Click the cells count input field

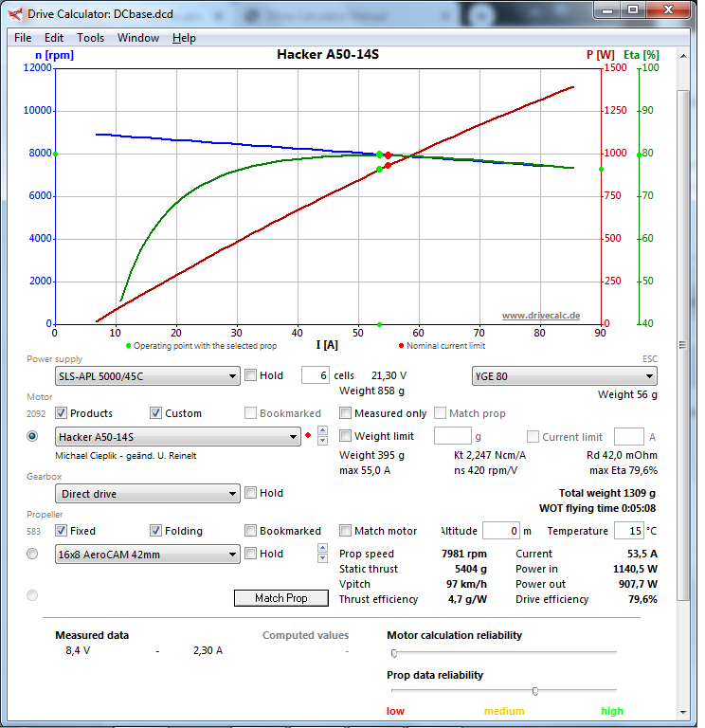(x=315, y=375)
